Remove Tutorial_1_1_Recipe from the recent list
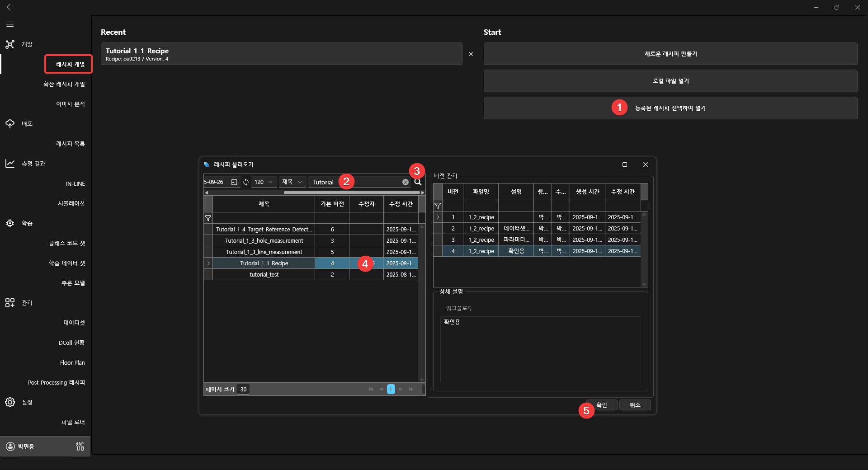Viewport: 868px width, 470px height. [x=471, y=54]
